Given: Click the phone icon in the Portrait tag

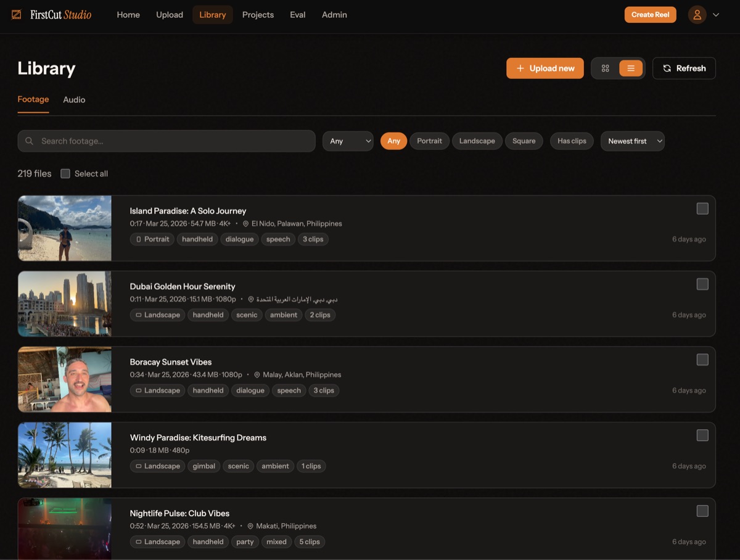Looking at the screenshot, I should coord(140,239).
